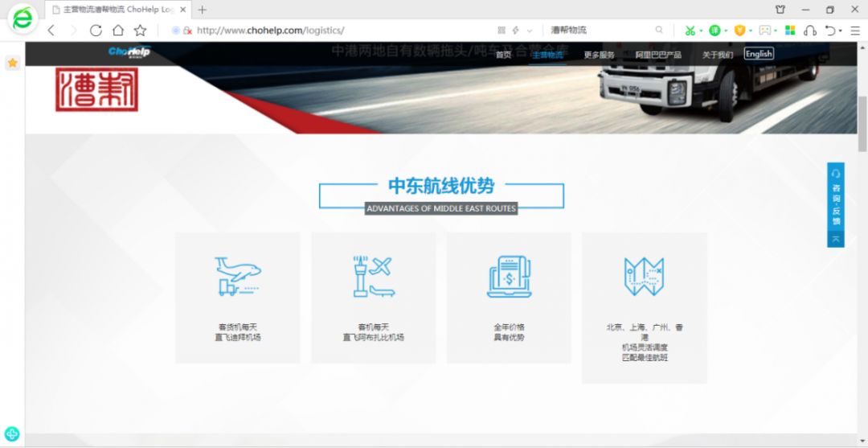Click the browser refresh icon
868x448 pixels.
click(96, 31)
